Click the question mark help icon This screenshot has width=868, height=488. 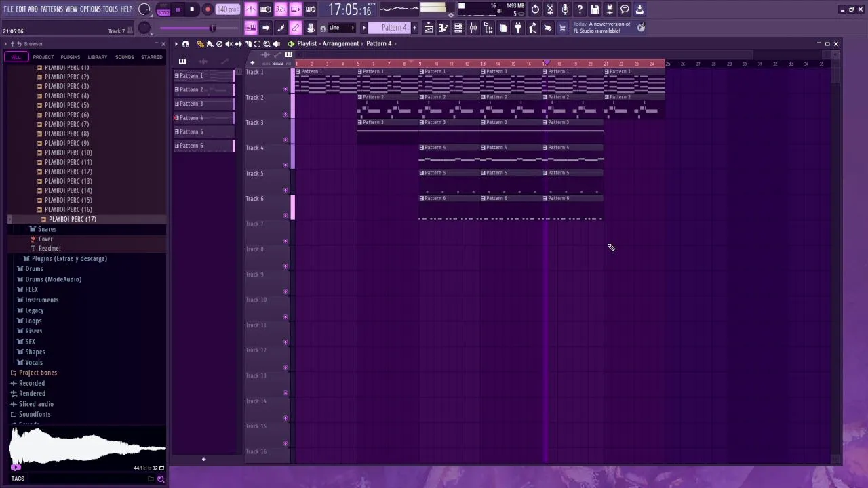580,9
